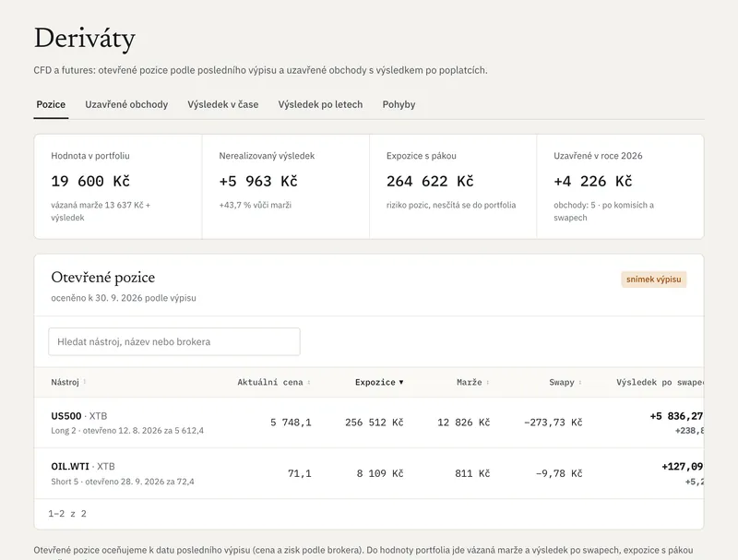
Task: Select the US500 instrument name
Action: coord(66,416)
